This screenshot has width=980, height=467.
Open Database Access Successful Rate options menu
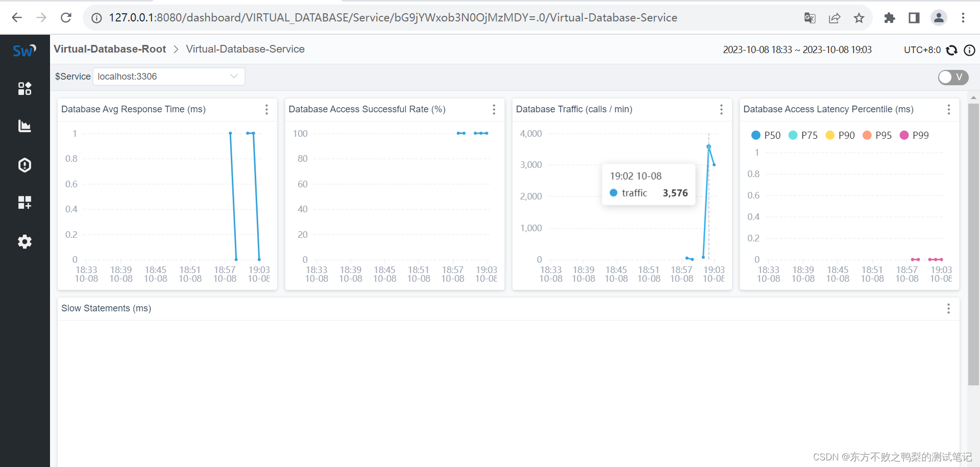pyautogui.click(x=494, y=109)
